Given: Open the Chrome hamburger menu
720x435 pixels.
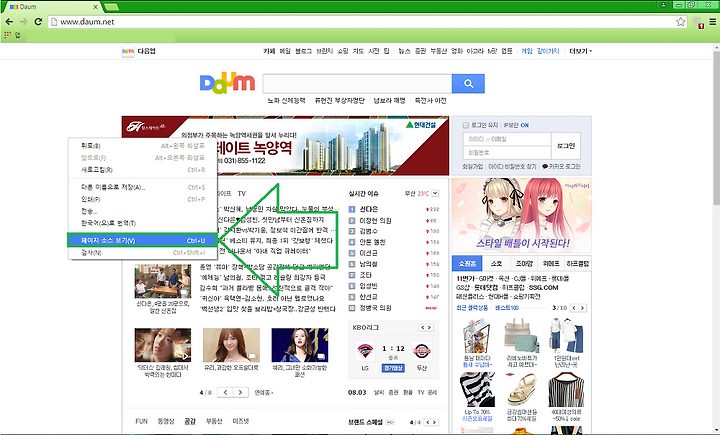Looking at the screenshot, I should (713, 22).
